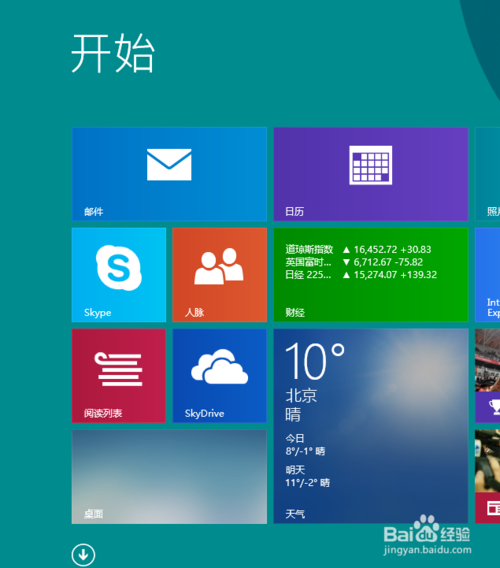Open the Mail tile envelope icon

pyautogui.click(x=169, y=164)
